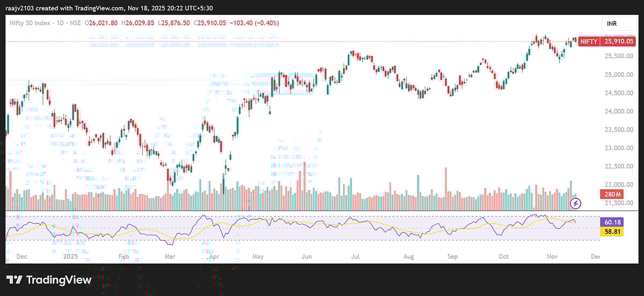This screenshot has width=644, height=296.
Task: Select the 2025 label on time axis
Action: (70, 257)
